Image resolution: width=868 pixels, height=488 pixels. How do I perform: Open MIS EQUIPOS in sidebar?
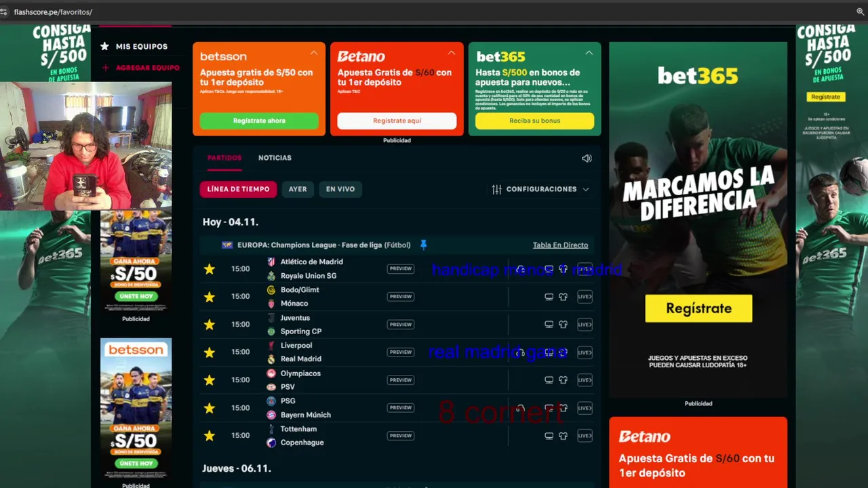click(x=141, y=47)
